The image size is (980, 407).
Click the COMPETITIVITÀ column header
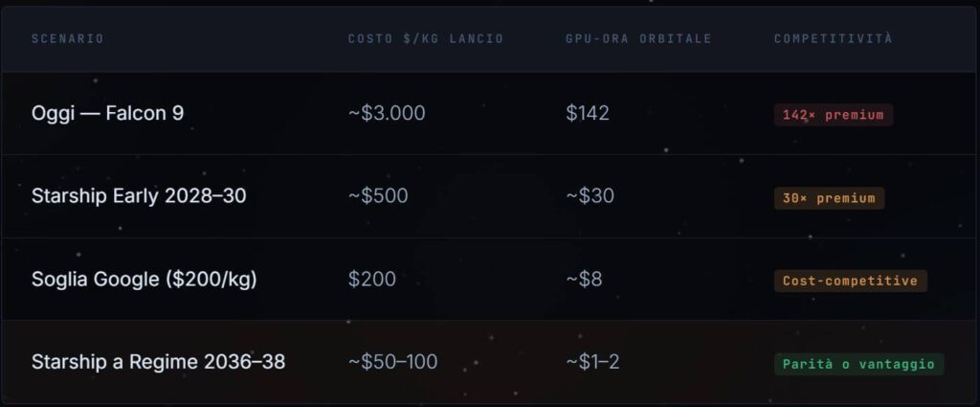click(833, 38)
